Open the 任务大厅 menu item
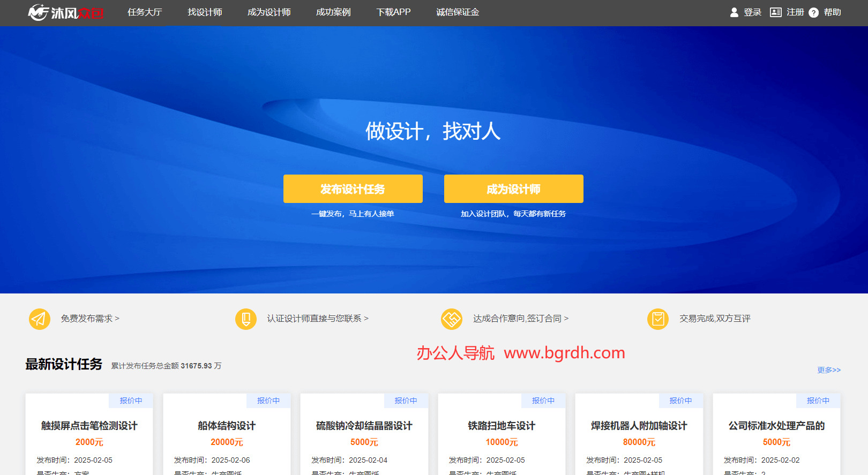868x475 pixels. pos(145,12)
